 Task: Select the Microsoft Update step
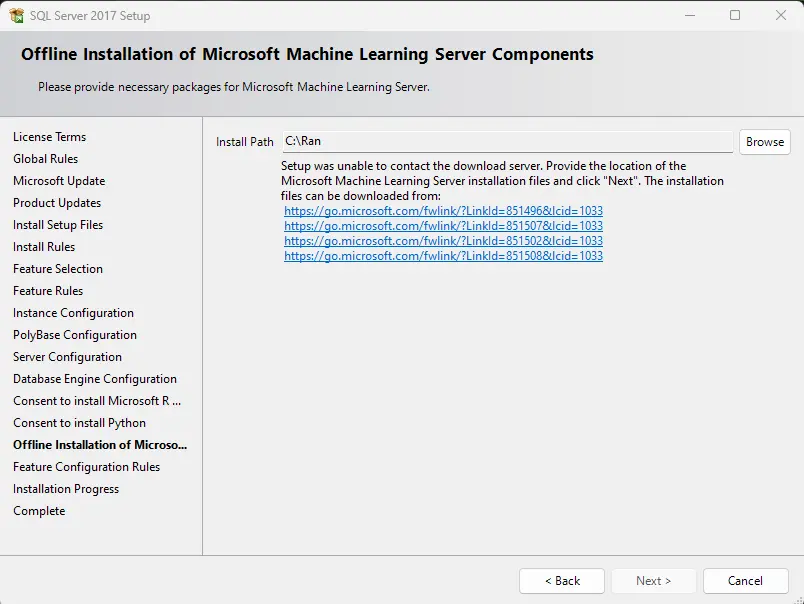pyautogui.click(x=59, y=181)
